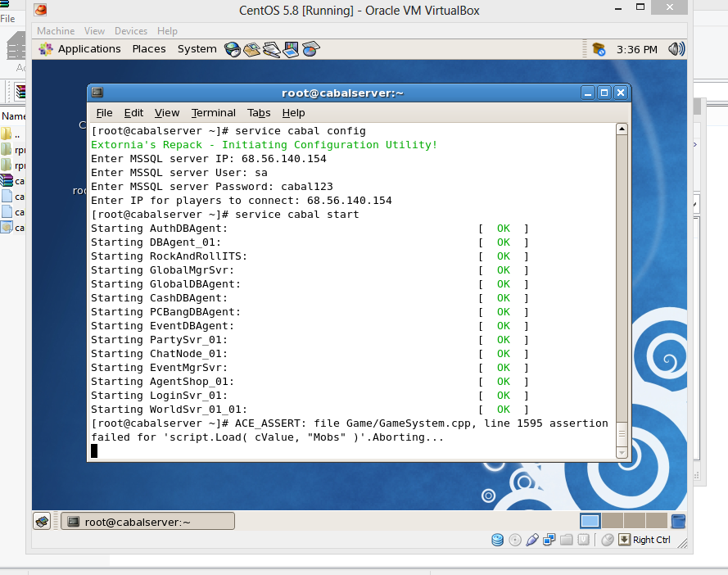This screenshot has width=728, height=575.
Task: Open VirtualBox Devices menu
Action: pyautogui.click(x=131, y=30)
